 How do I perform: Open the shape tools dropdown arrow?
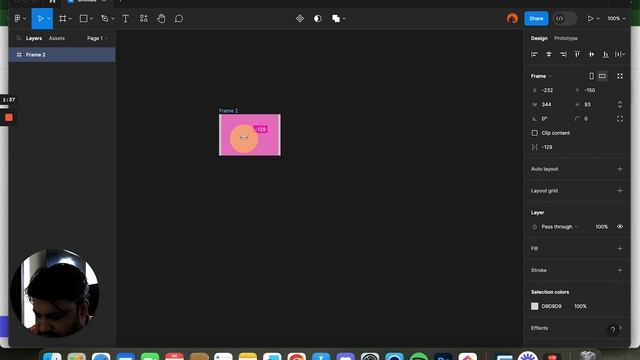[x=91, y=19]
